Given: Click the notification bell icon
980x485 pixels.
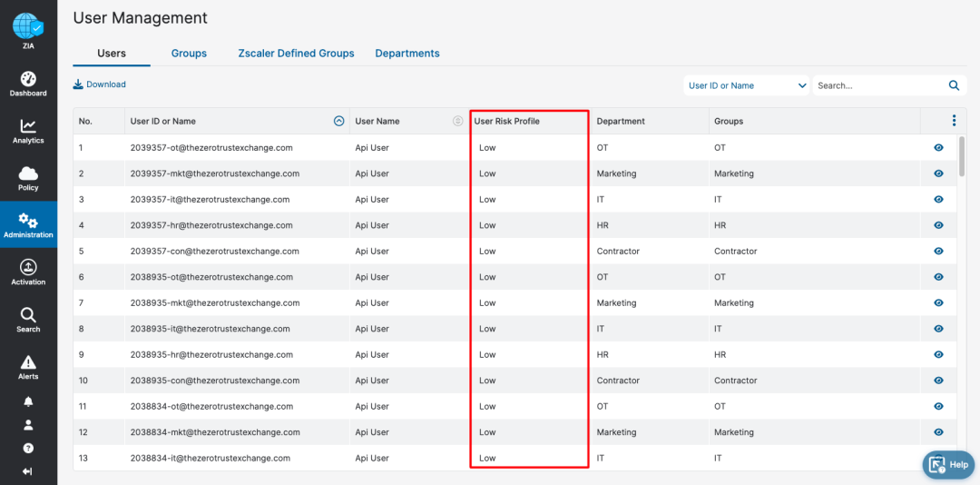Looking at the screenshot, I should click(28, 401).
